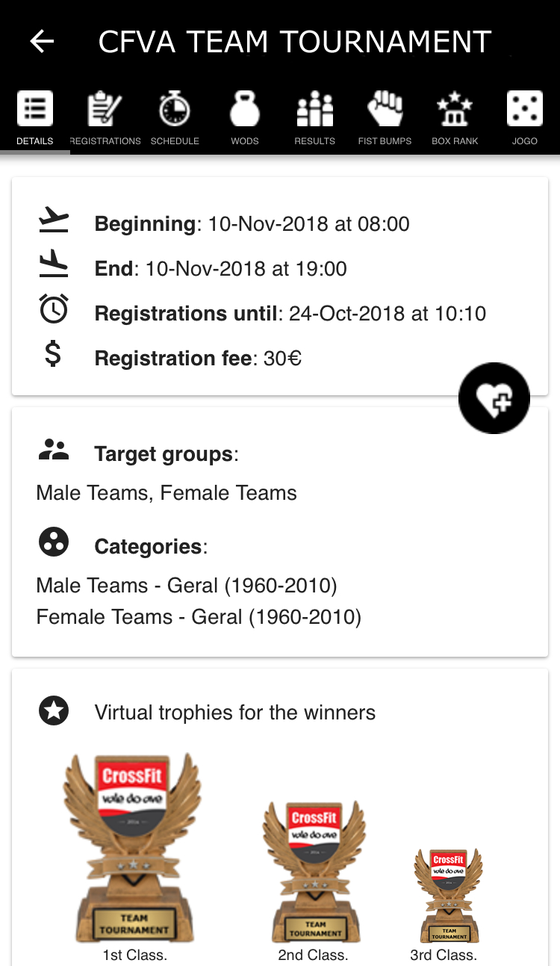Viewport: 560px width, 966px height.
Task: Tap the alarm clock registrations icon
Action: point(54,310)
